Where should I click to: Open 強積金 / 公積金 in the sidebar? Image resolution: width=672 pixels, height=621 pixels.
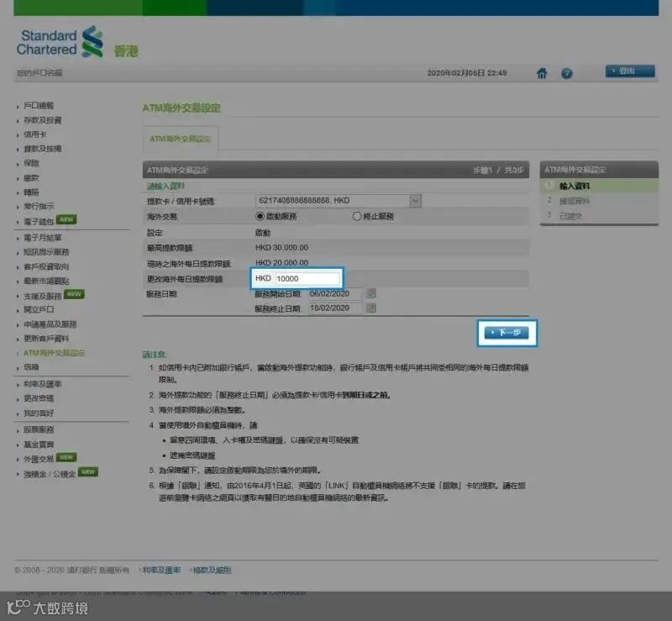click(x=50, y=474)
